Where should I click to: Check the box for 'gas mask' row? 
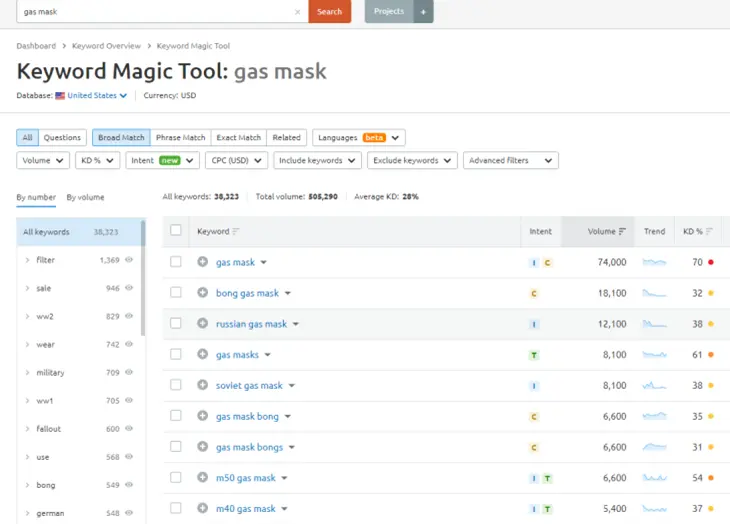pos(176,262)
